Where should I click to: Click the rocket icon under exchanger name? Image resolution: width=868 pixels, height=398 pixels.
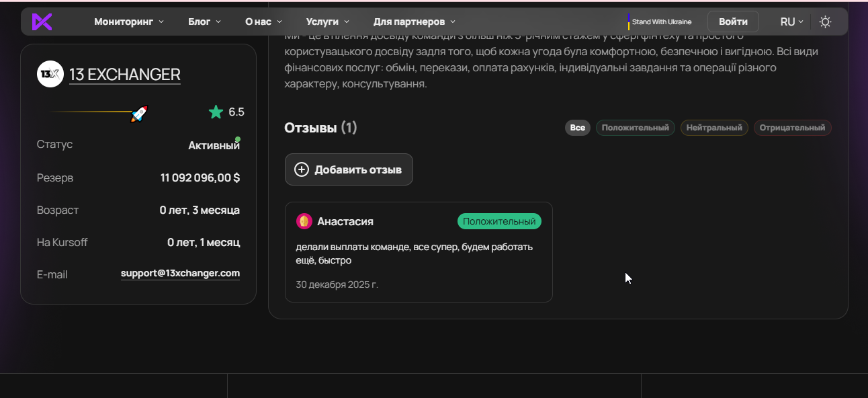139,114
